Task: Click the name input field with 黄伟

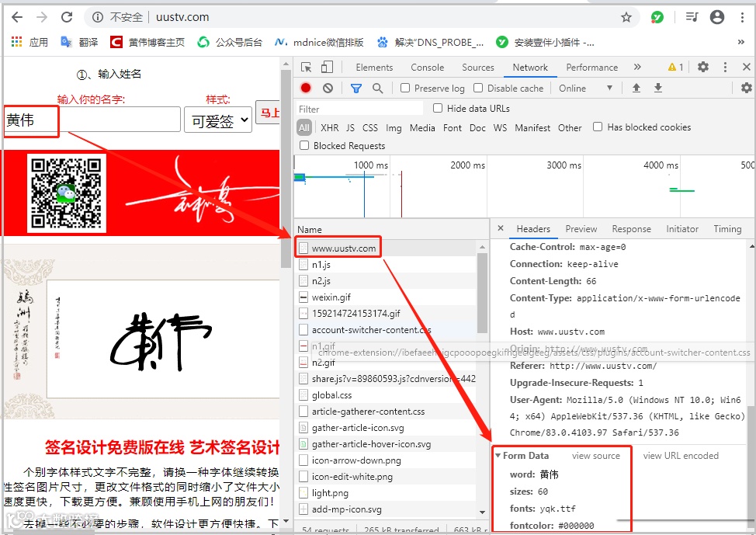Action: click(92, 120)
